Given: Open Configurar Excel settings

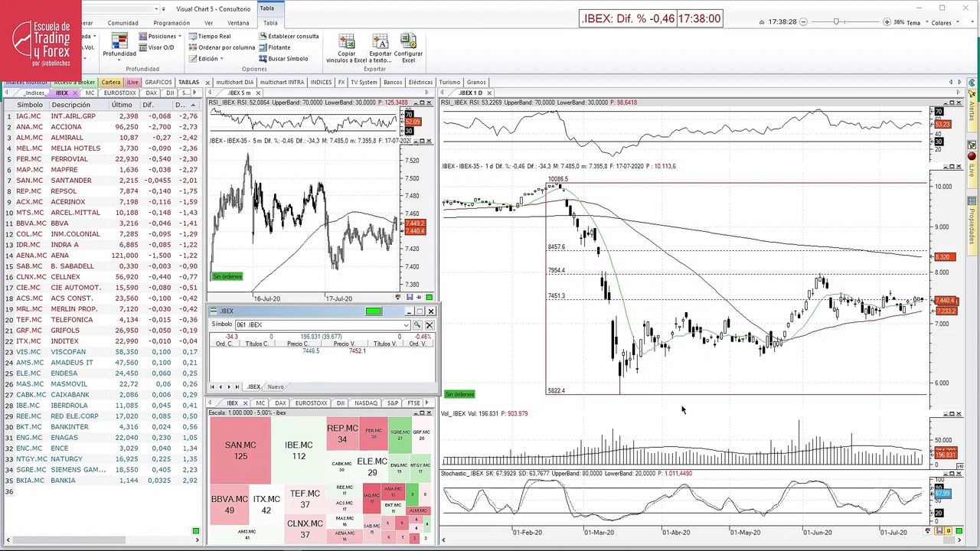Looking at the screenshot, I should pos(408,47).
